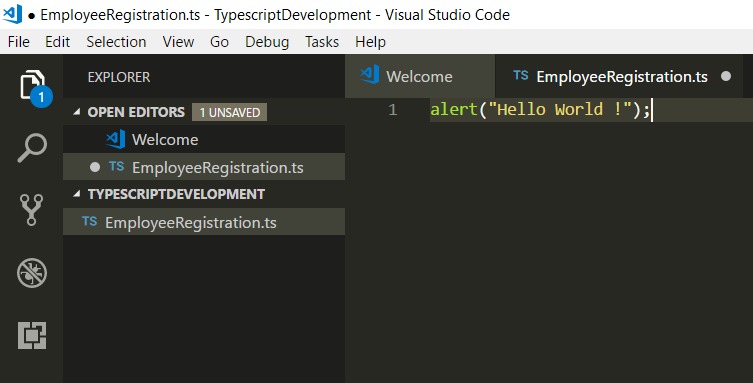This screenshot has height=383, width=753.
Task: Open the Tasks menu
Action: click(x=322, y=42)
